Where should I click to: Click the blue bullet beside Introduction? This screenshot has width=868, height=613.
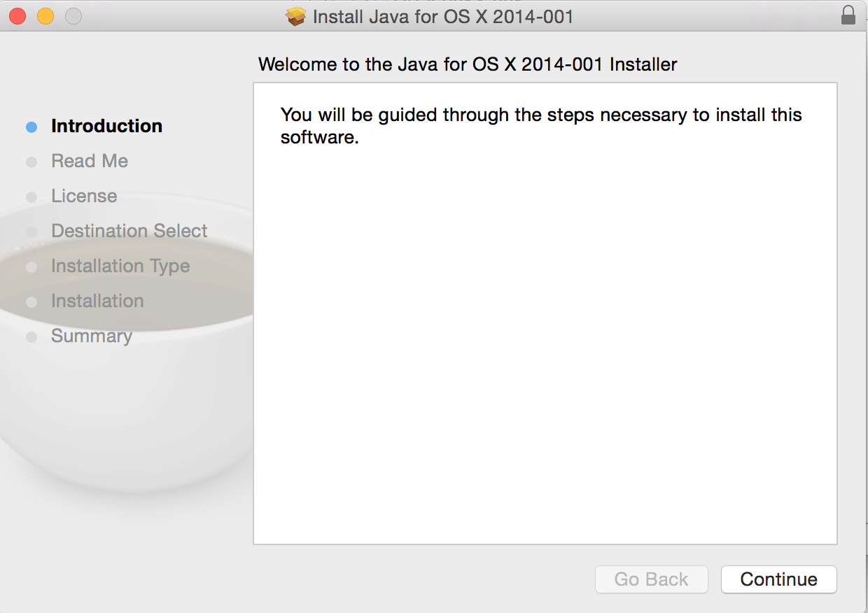pyautogui.click(x=31, y=127)
